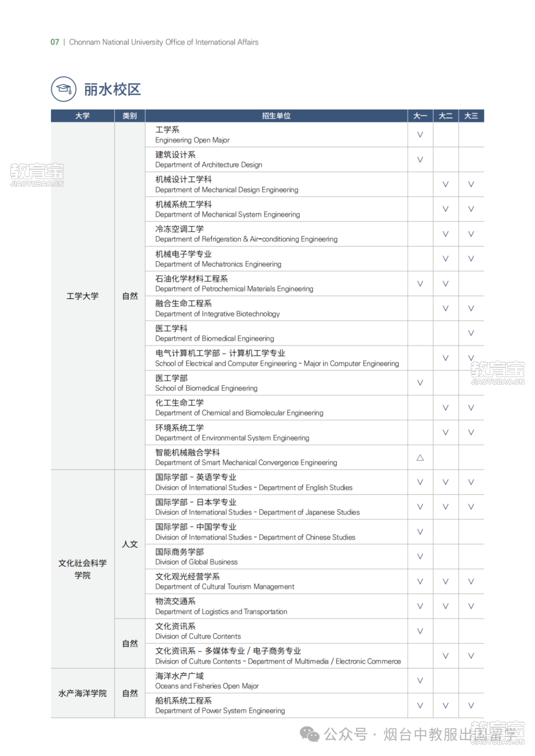
Task: Click the 人文 category cell
Action: click(130, 544)
